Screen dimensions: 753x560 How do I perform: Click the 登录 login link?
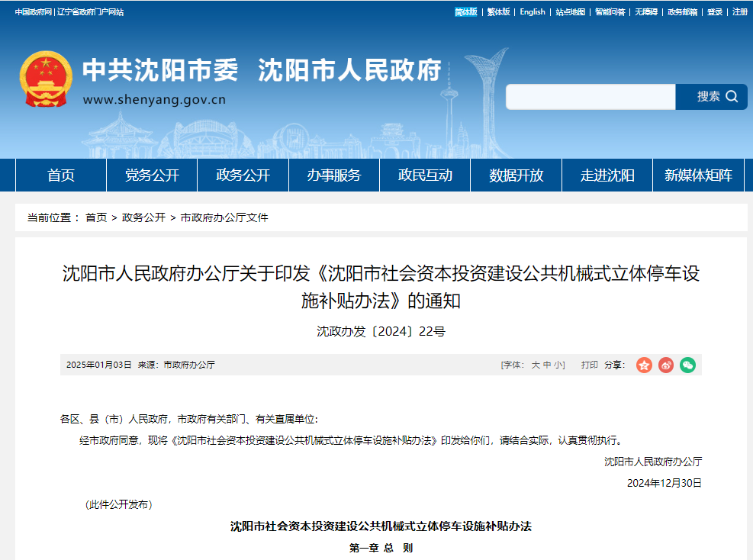click(714, 12)
